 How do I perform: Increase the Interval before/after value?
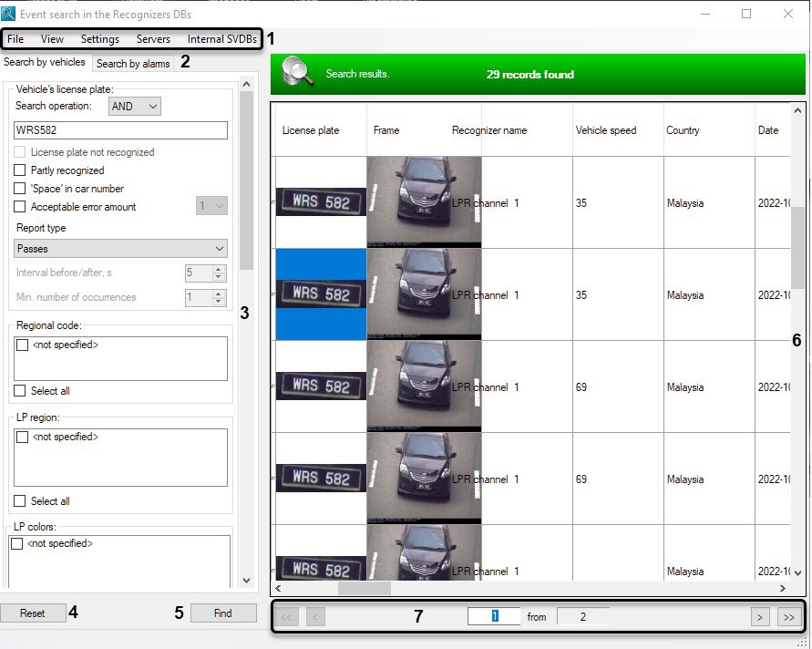click(x=218, y=269)
